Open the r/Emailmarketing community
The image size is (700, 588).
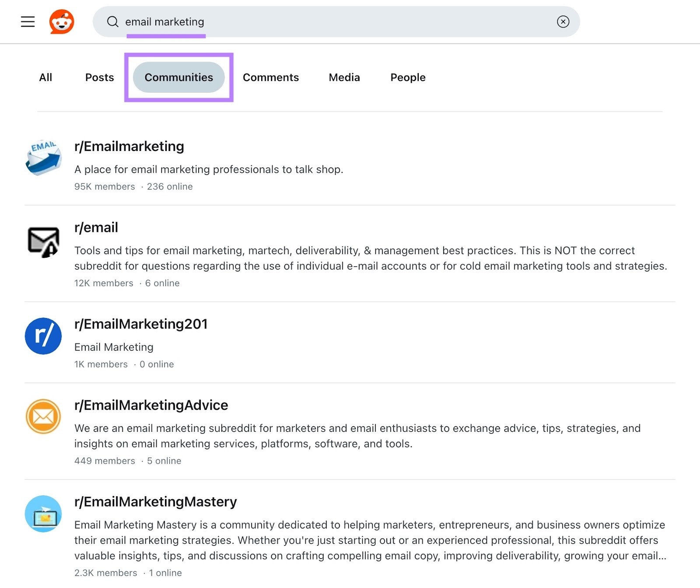click(129, 146)
